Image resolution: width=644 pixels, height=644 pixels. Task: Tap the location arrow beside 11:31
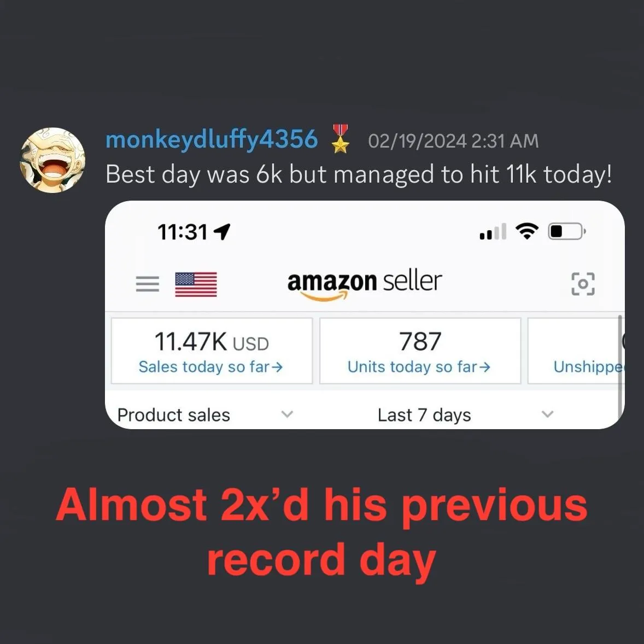click(222, 232)
